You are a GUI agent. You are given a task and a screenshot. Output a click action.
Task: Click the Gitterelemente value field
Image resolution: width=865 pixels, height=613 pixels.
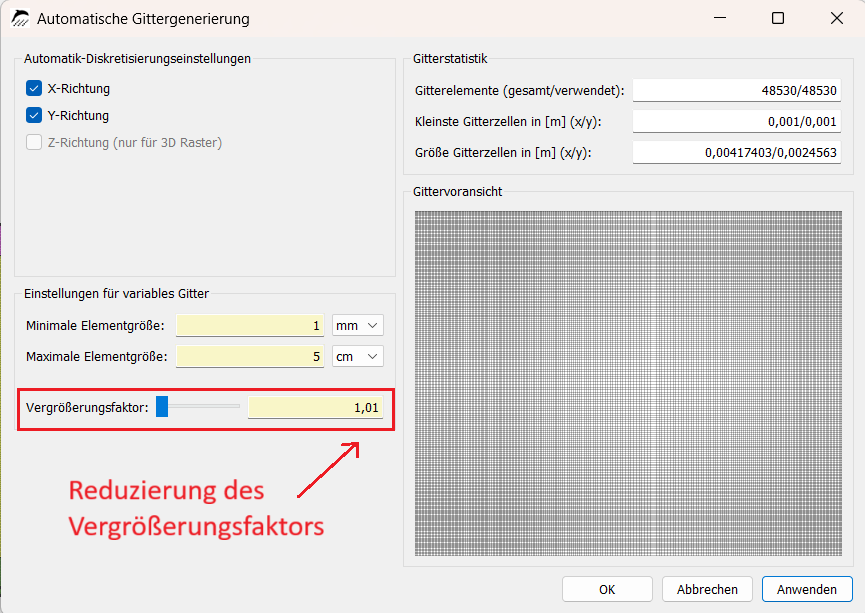point(736,90)
